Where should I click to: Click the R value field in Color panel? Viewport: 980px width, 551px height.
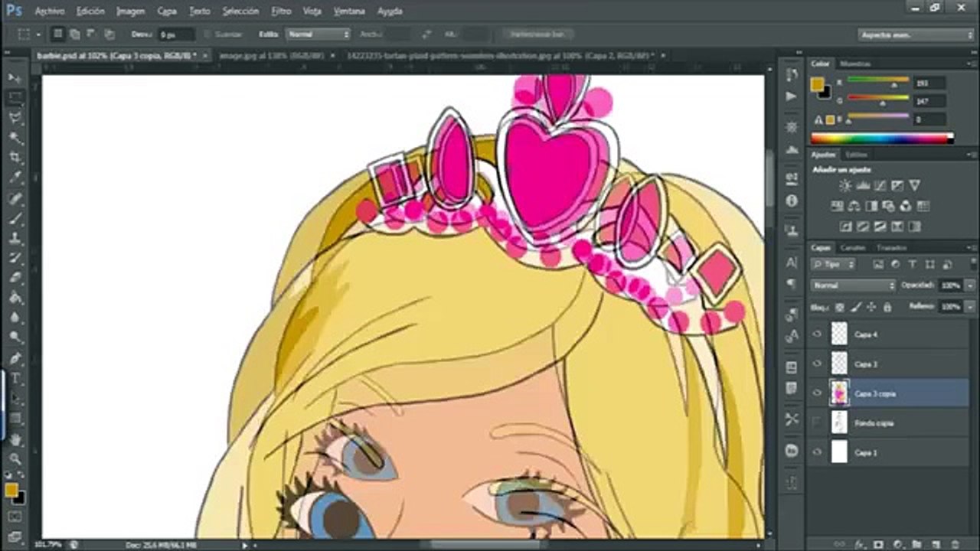pyautogui.click(x=930, y=83)
